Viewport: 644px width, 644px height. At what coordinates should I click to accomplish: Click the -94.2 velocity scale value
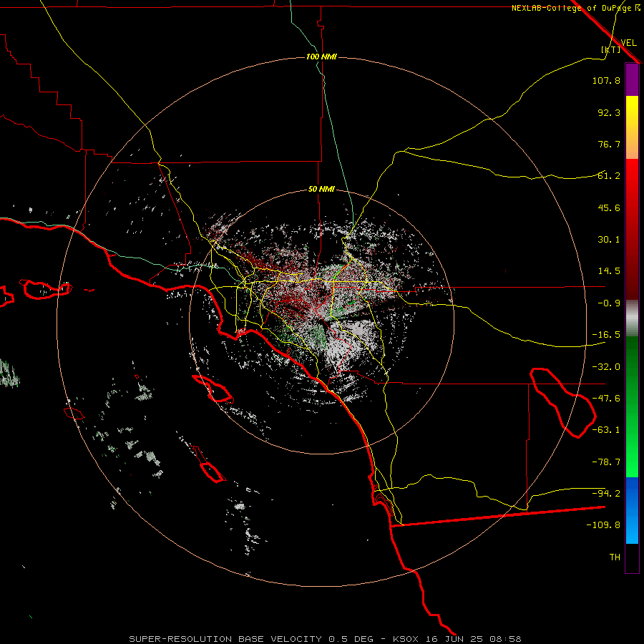point(606,494)
